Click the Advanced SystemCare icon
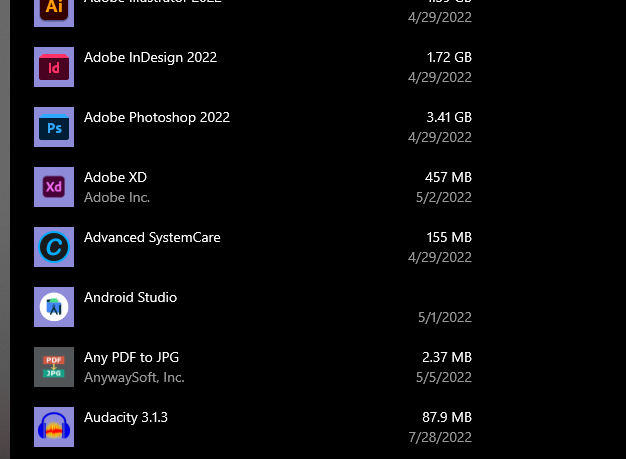 [54, 247]
